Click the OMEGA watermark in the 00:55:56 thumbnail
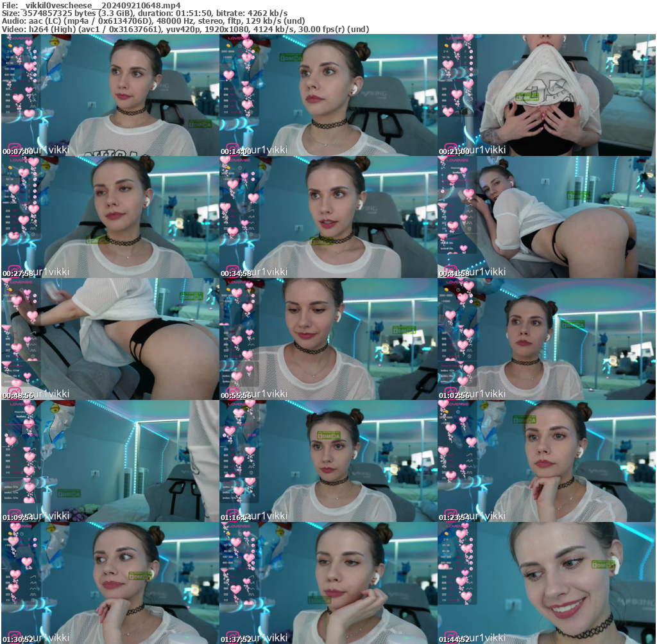Image resolution: width=657 pixels, height=644 pixels. [404, 330]
